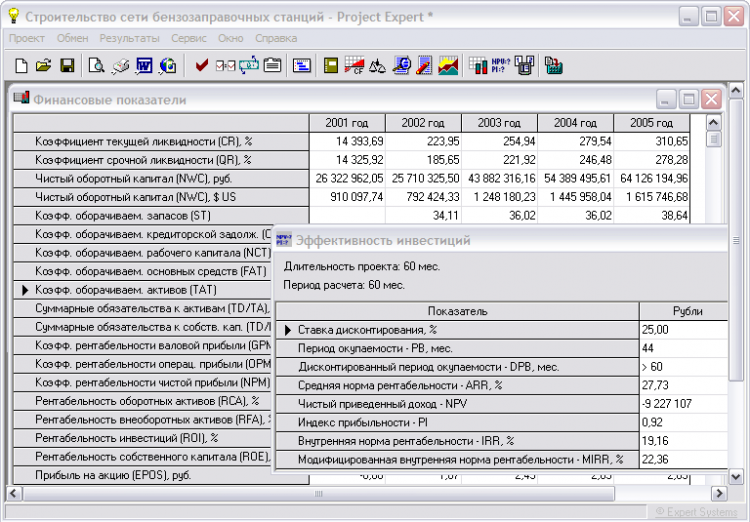The height and width of the screenshot is (522, 750).
Task: Open the Сервис menu
Action: [189, 38]
